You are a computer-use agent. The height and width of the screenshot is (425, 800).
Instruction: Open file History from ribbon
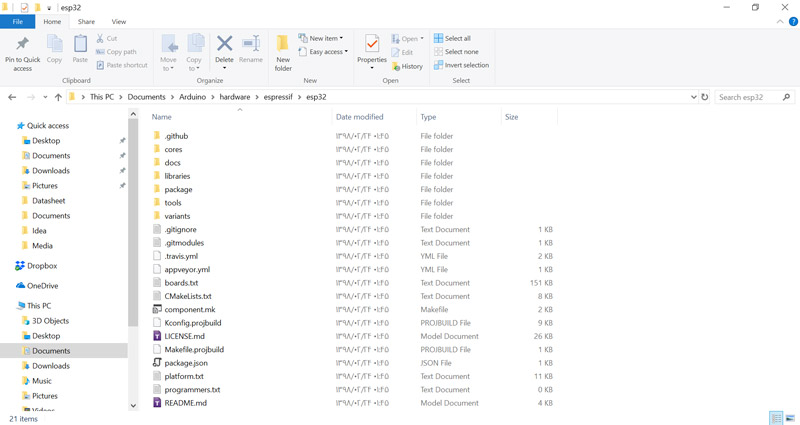[407, 66]
